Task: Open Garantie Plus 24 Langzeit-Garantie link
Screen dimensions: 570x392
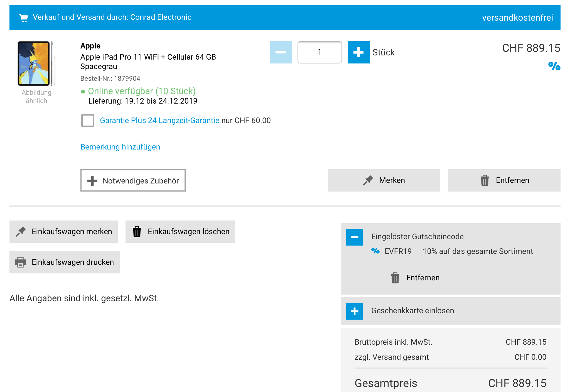Action: [159, 121]
